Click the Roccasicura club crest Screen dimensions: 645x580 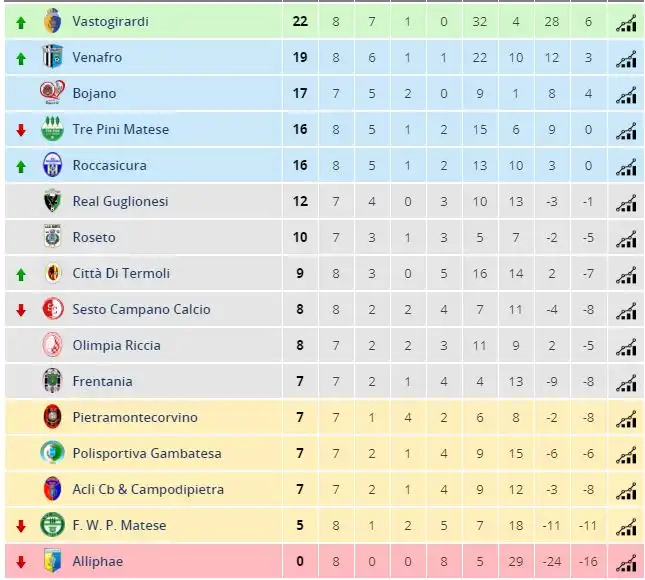[x=53, y=165]
